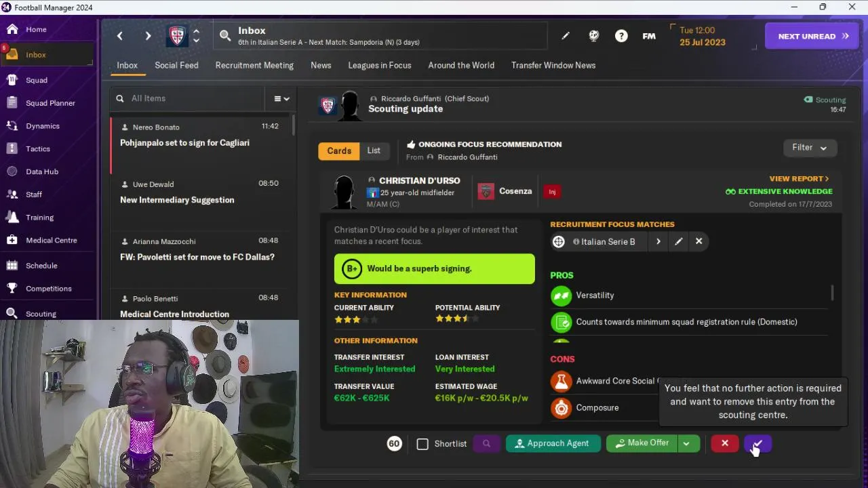Open the world globe icon in top bar
This screenshot has height=488, width=868.
click(593, 36)
